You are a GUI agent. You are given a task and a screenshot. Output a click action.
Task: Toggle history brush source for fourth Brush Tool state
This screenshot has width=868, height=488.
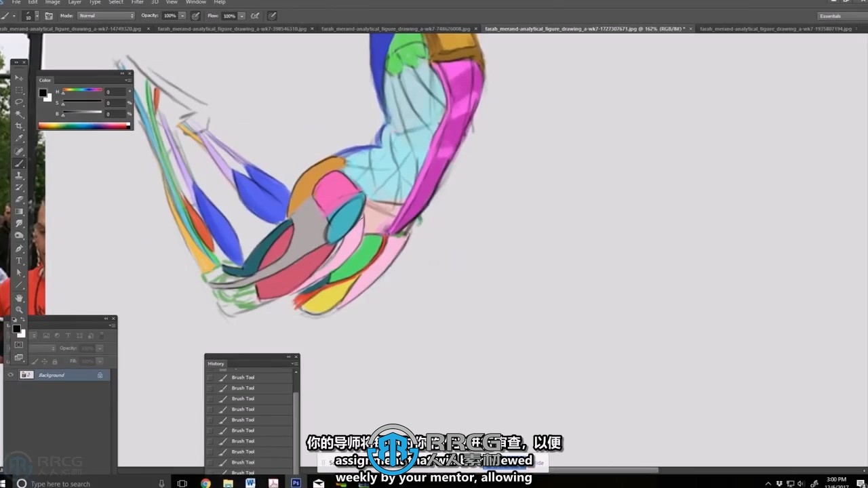(x=210, y=409)
